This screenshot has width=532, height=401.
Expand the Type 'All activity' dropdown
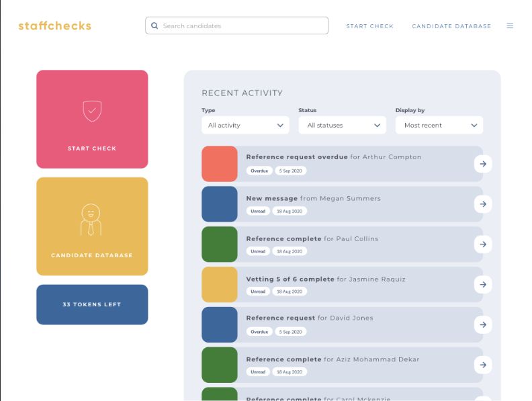245,125
